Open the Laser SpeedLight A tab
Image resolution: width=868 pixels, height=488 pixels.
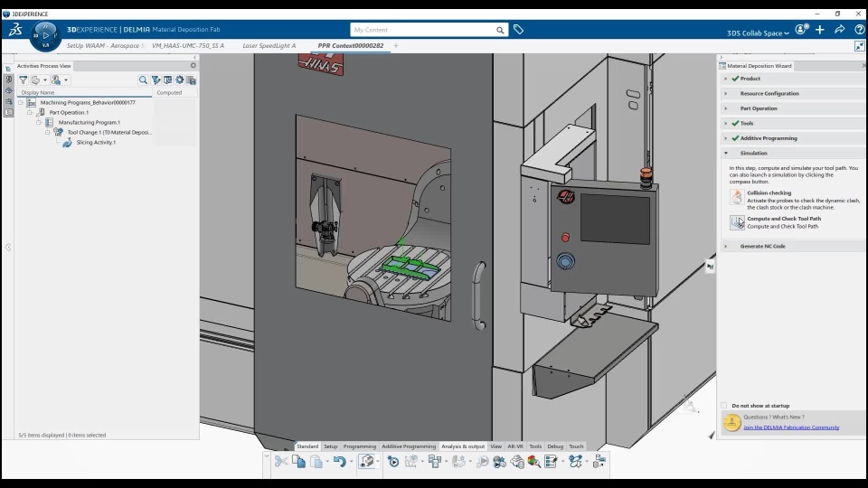pyautogui.click(x=269, y=46)
